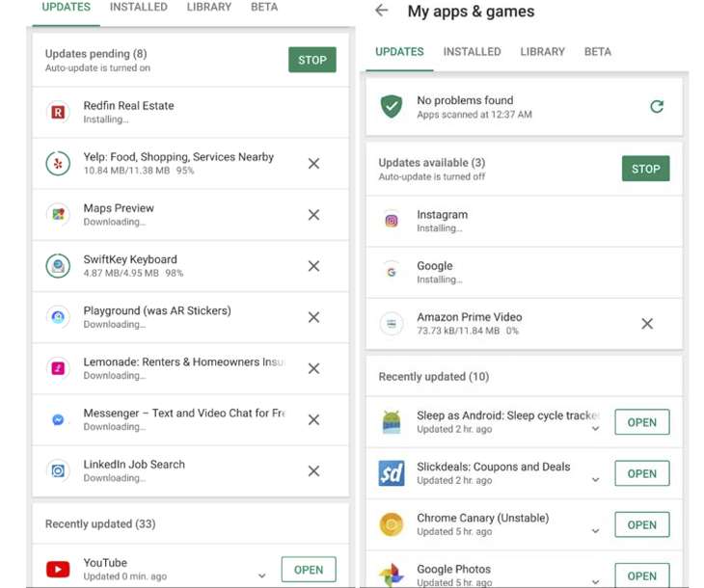The image size is (704, 588).
Task: Open the Sleep as Android app
Action: coord(641,422)
